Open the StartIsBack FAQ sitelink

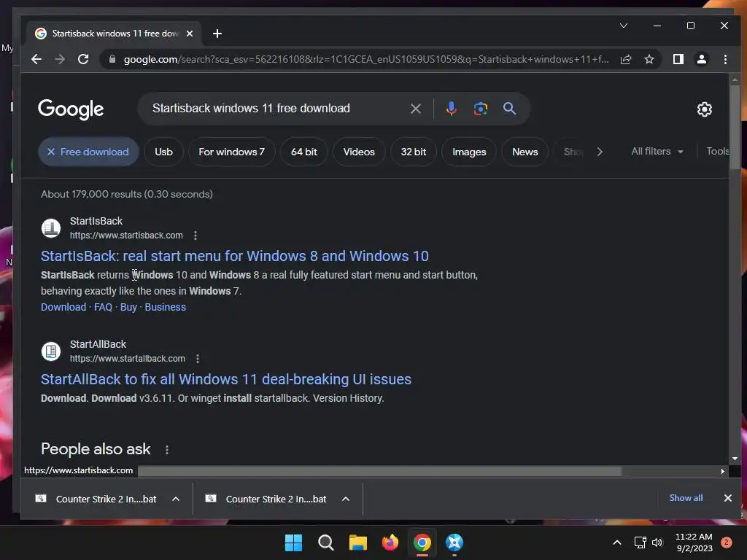[103, 307]
